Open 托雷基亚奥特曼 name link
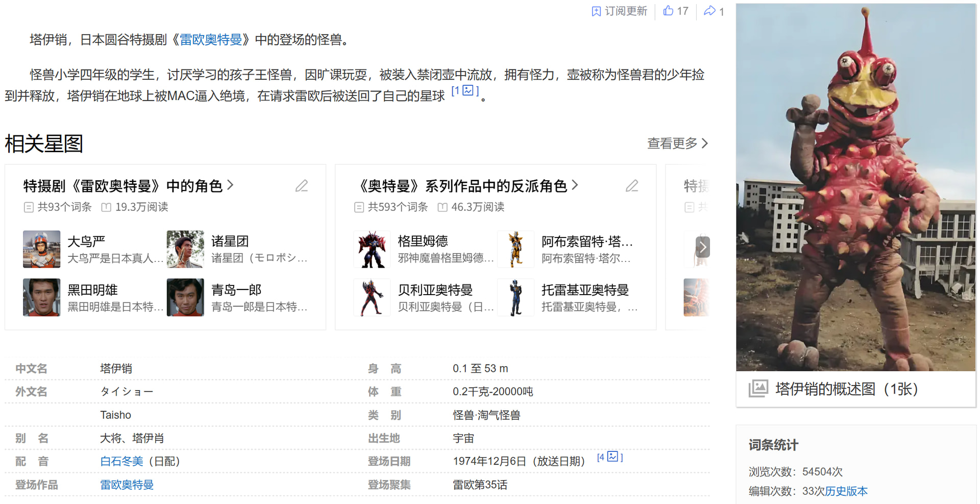This screenshot has width=980, height=504. click(585, 290)
